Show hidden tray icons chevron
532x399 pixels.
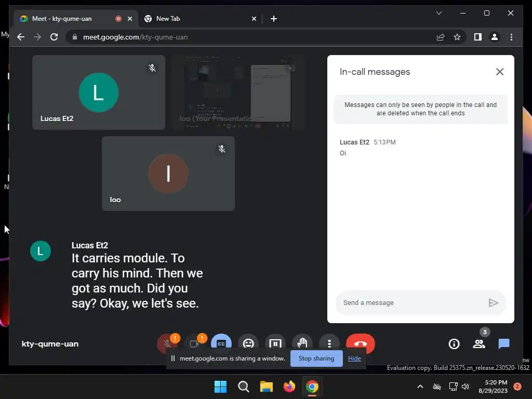pyautogui.click(x=420, y=387)
